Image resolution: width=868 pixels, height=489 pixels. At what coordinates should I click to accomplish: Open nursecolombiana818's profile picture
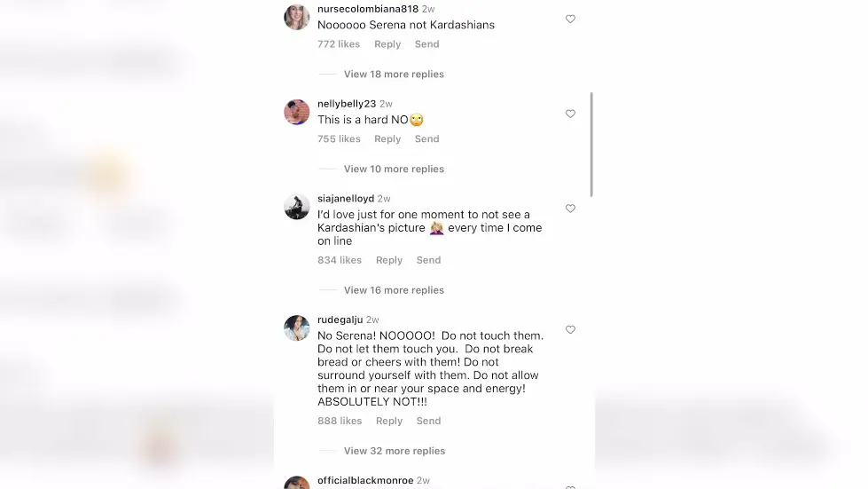[x=296, y=18]
